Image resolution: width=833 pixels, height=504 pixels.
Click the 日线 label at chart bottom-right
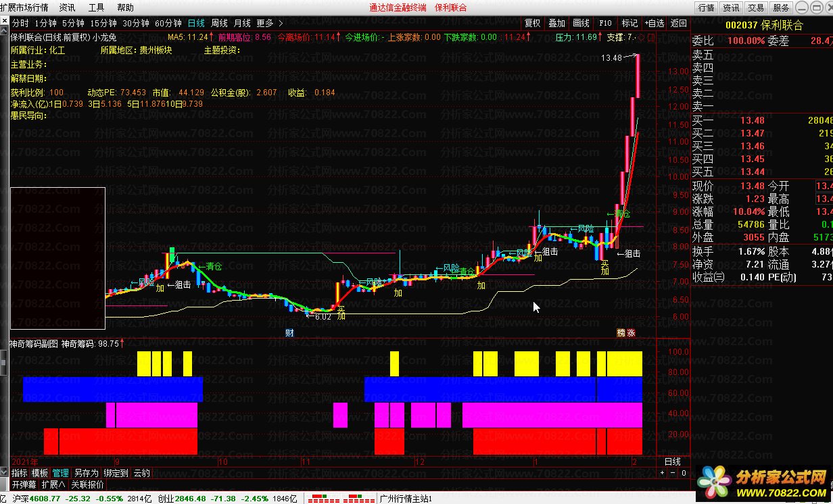click(673, 461)
